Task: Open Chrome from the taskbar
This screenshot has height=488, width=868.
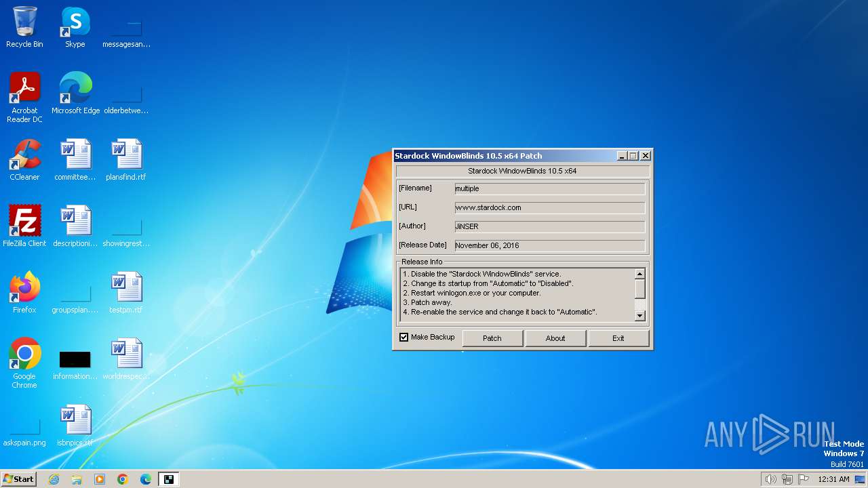Action: (x=123, y=479)
